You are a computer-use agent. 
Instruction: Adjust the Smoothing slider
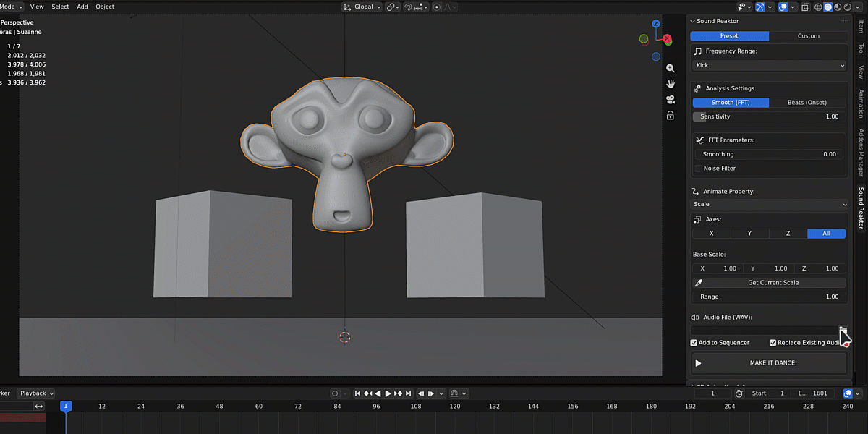click(769, 154)
